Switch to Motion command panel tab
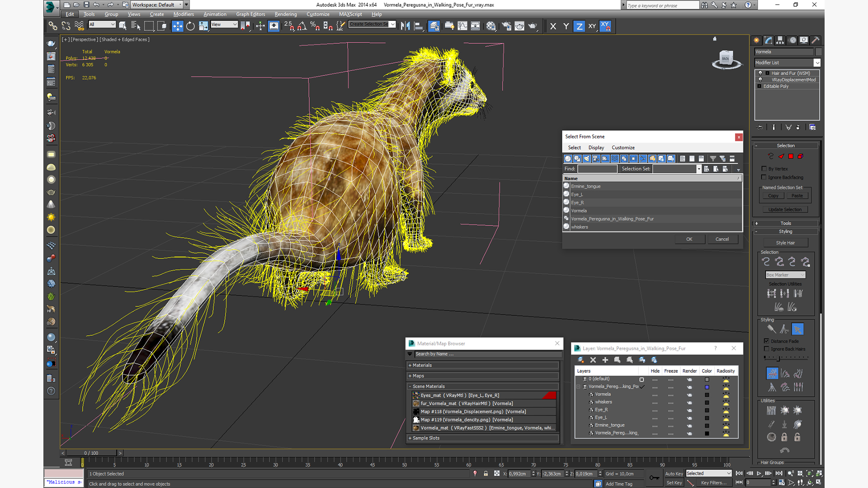The image size is (868, 488). click(x=792, y=40)
